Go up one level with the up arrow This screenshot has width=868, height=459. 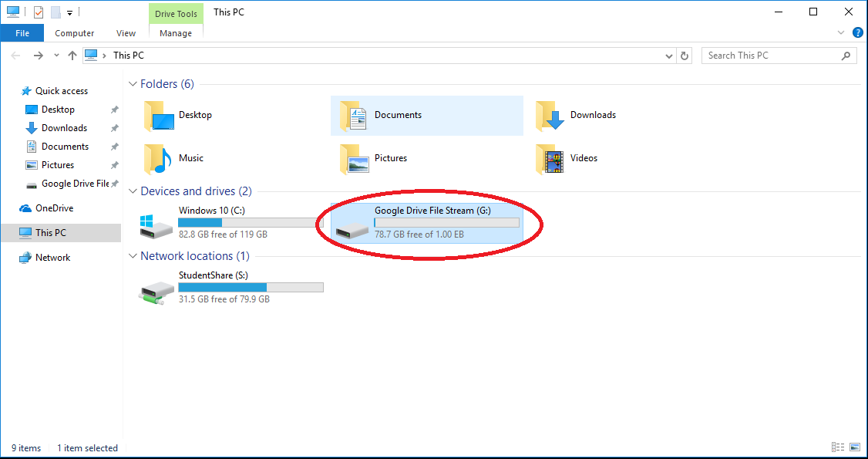coord(72,55)
